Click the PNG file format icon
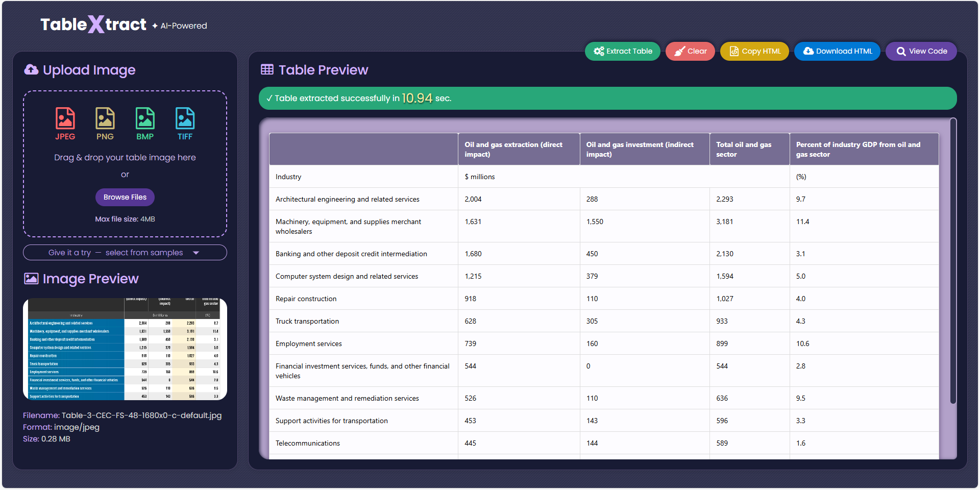Viewport: 980px width, 490px height. [x=105, y=119]
